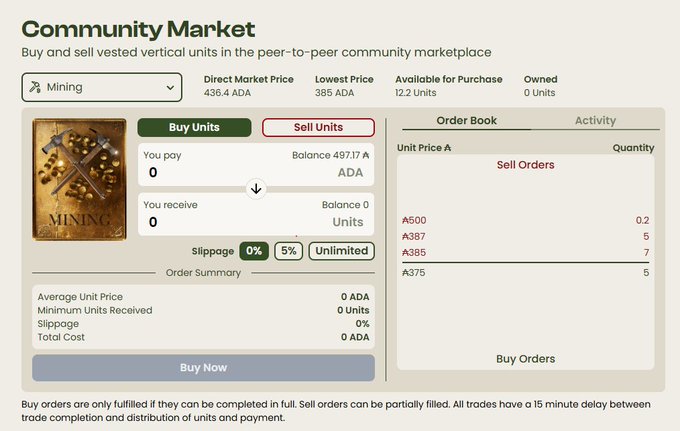This screenshot has height=431, width=680.
Task: Click Direct Market Price 436.4 ADA
Action: tap(248, 86)
